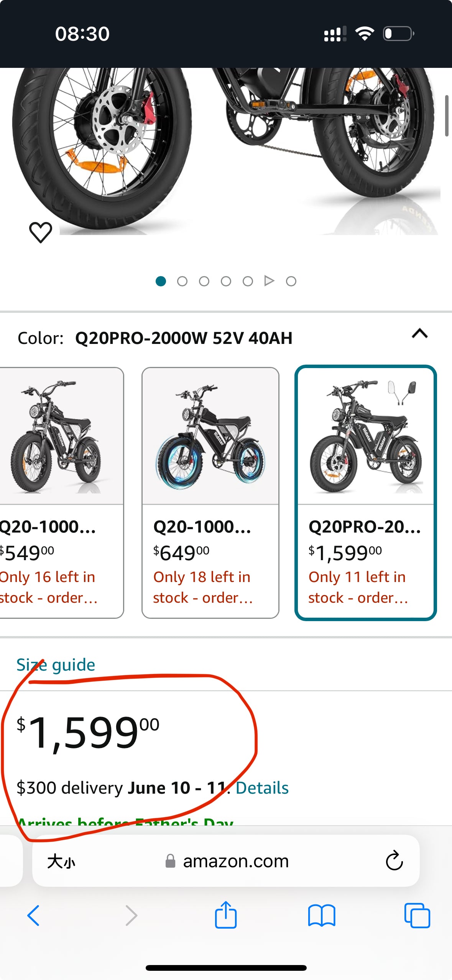
Task: Jump to third product image dot
Action: [204, 281]
